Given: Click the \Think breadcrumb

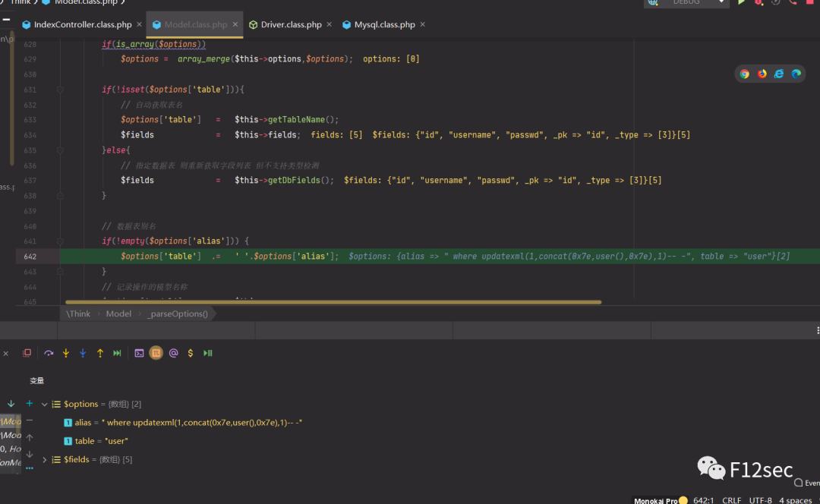Looking at the screenshot, I should (x=78, y=313).
